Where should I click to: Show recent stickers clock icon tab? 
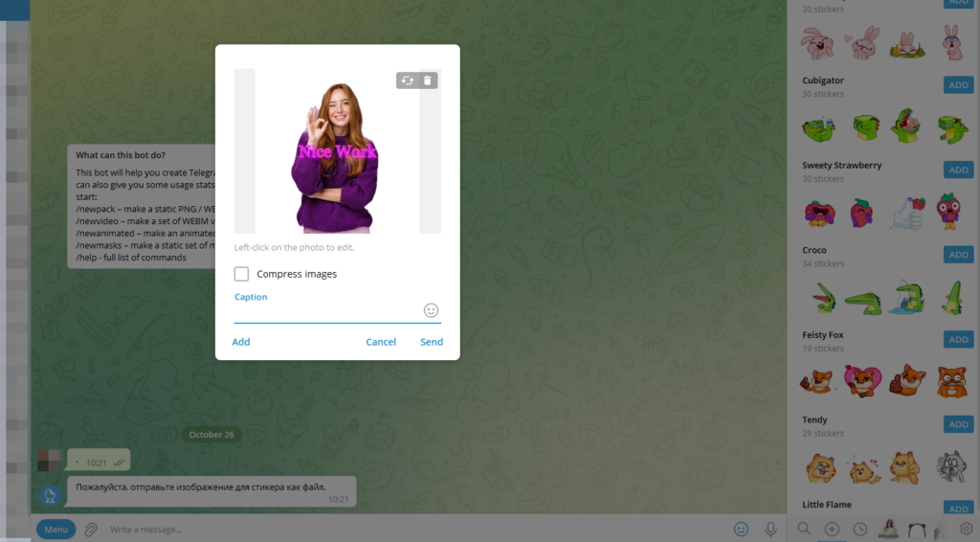[860, 529]
